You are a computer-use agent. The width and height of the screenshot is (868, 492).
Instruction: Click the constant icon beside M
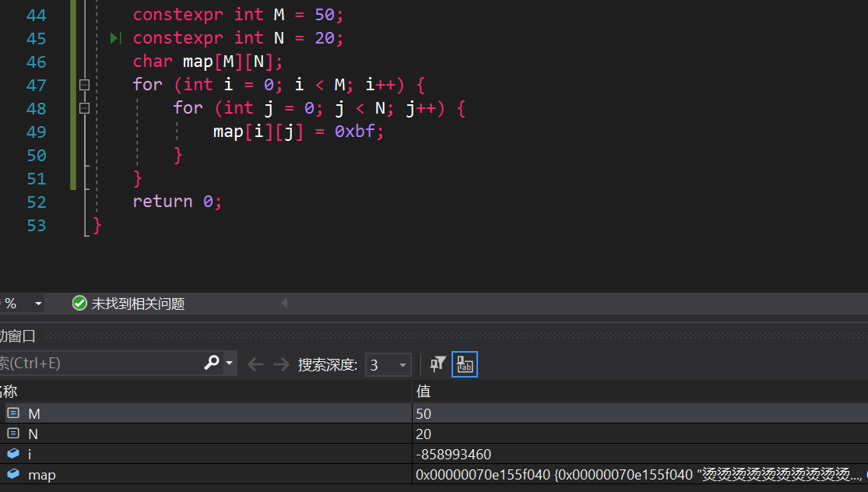pos(13,413)
